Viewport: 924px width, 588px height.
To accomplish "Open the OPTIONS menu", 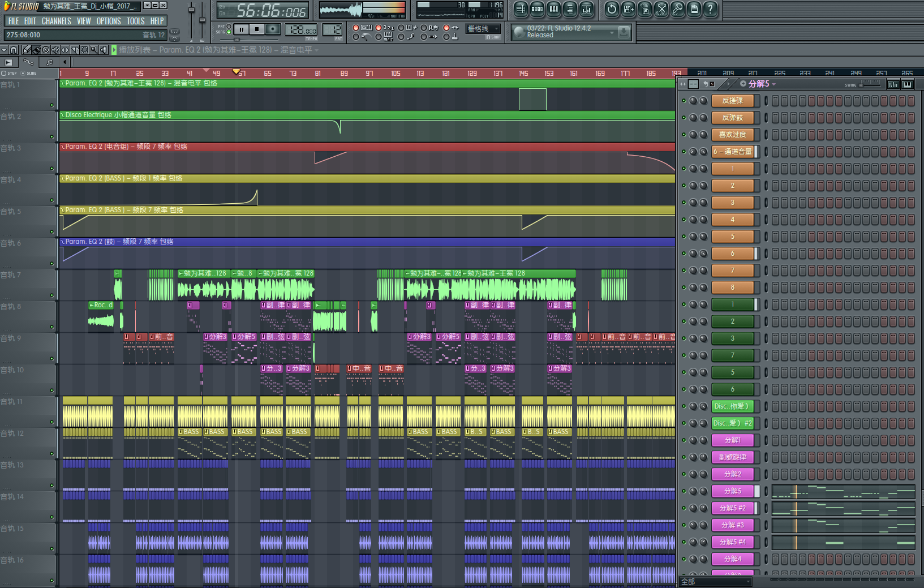I will 109,21.
